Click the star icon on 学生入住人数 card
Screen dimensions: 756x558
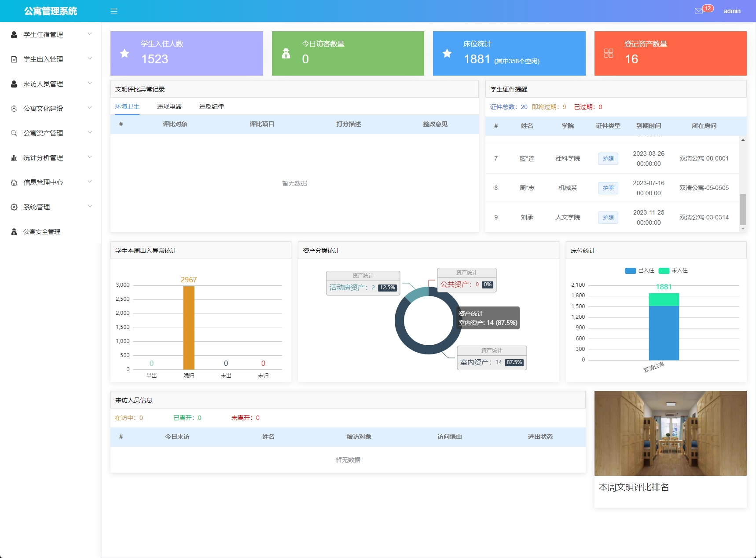[x=125, y=54]
